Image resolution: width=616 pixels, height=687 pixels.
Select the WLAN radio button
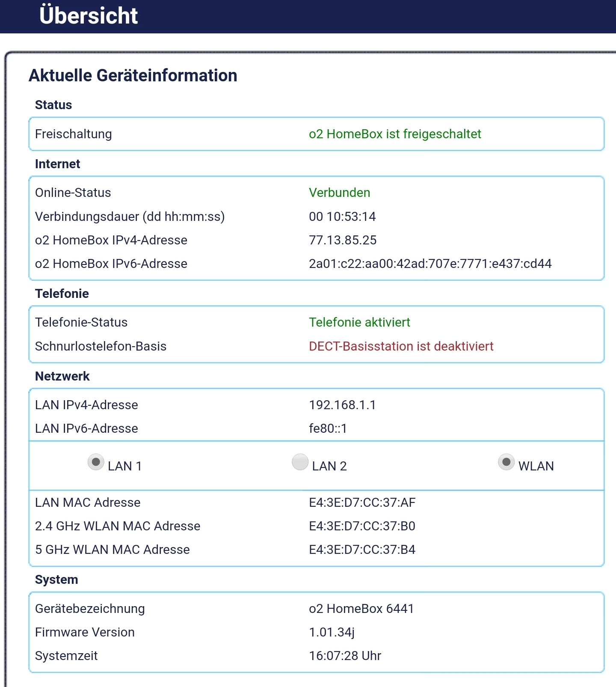506,462
